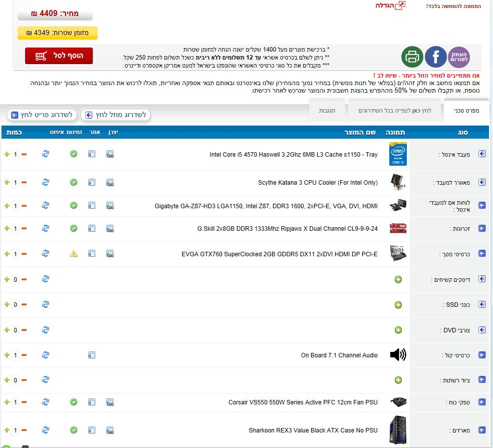
Task: Click the warning availability icon for EVGA GTX760
Action: click(74, 254)
